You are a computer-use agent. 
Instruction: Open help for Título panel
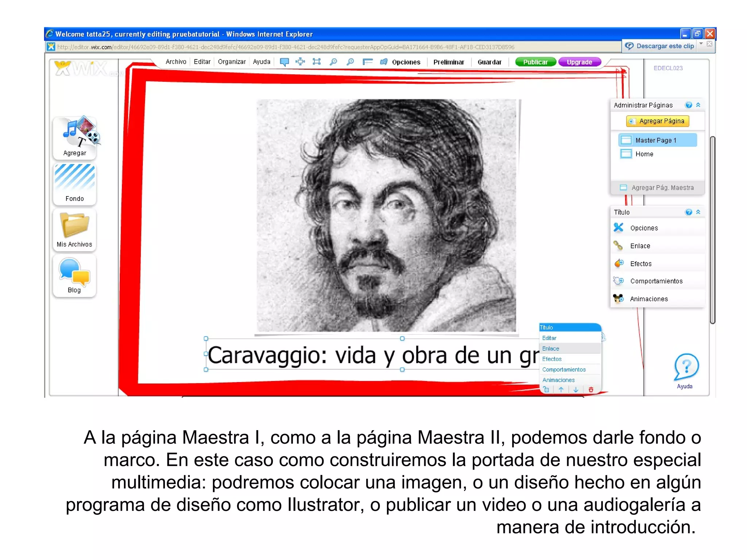pos(689,212)
